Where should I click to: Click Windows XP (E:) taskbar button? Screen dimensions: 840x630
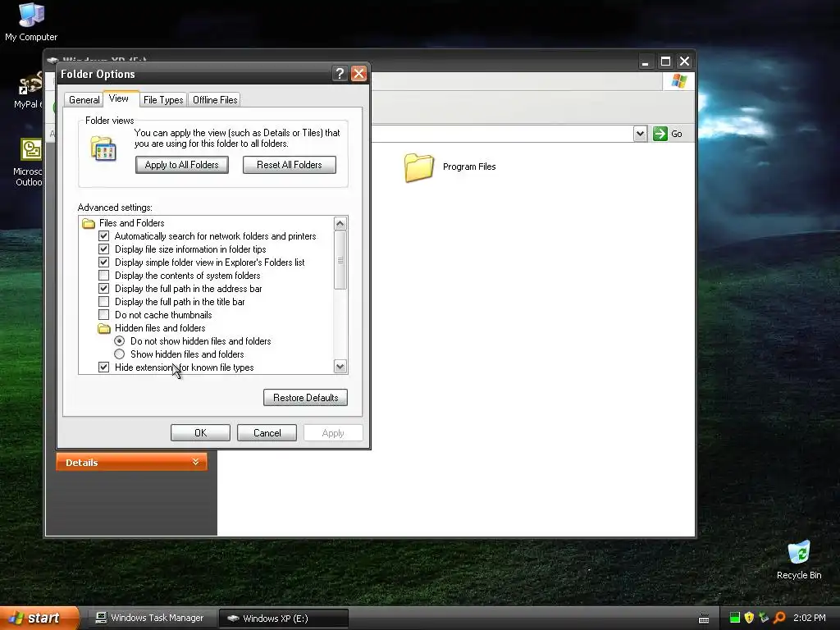pos(284,619)
